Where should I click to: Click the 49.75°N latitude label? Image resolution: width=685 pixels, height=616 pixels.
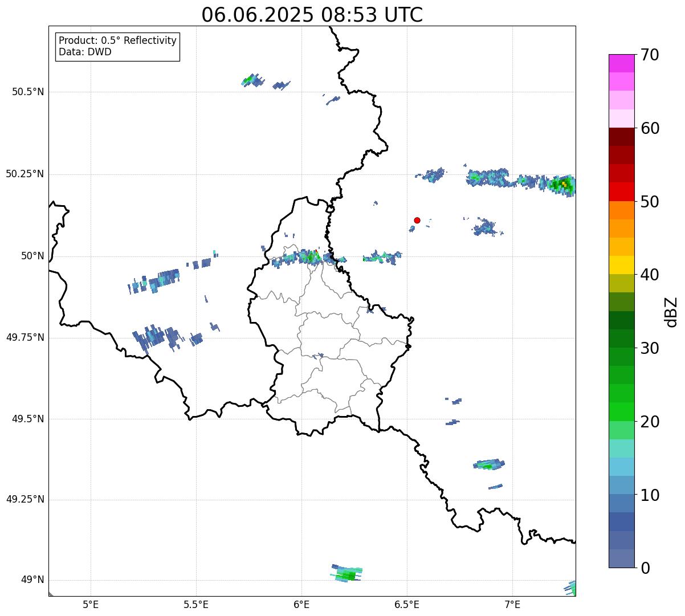[25, 337]
